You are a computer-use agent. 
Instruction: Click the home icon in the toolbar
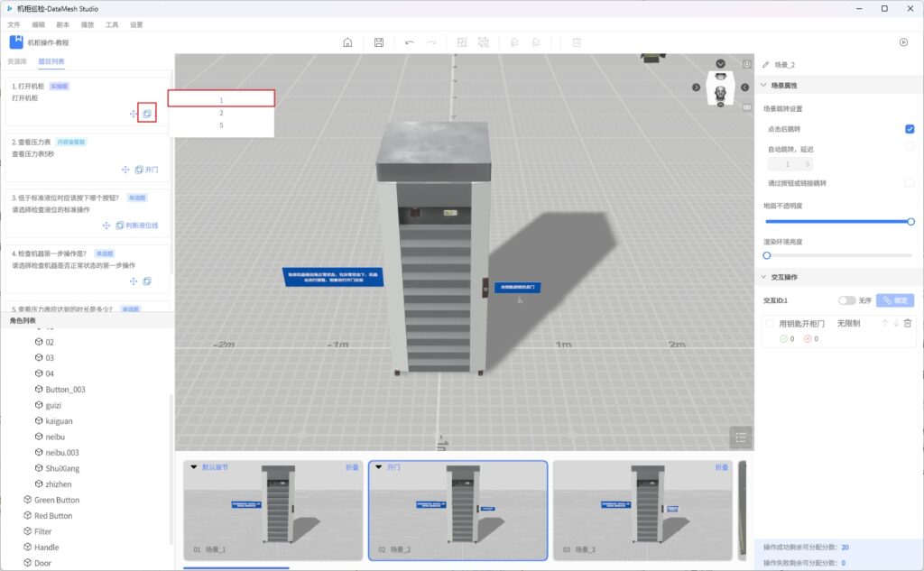click(348, 42)
